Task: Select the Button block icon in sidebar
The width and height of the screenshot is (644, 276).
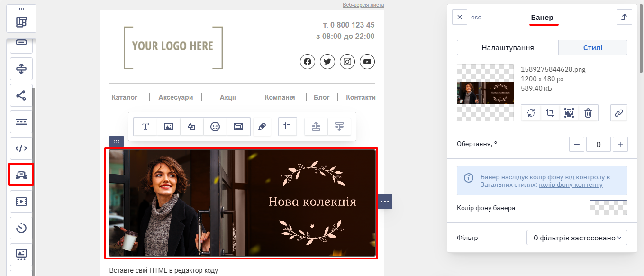Action: click(x=21, y=43)
